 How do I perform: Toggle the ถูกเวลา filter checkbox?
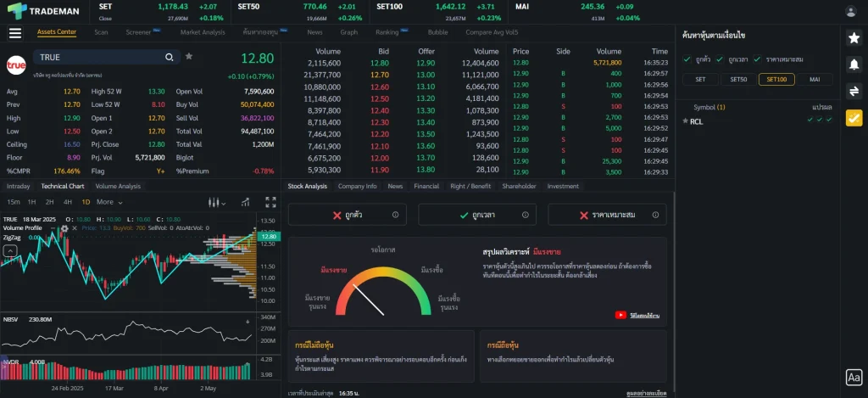721,59
